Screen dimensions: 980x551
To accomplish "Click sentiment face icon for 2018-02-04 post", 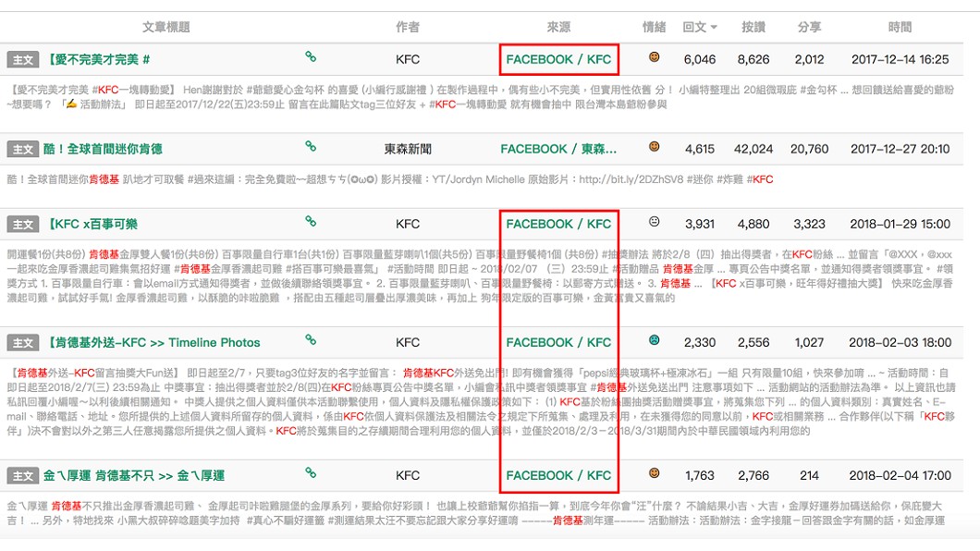I will [655, 473].
